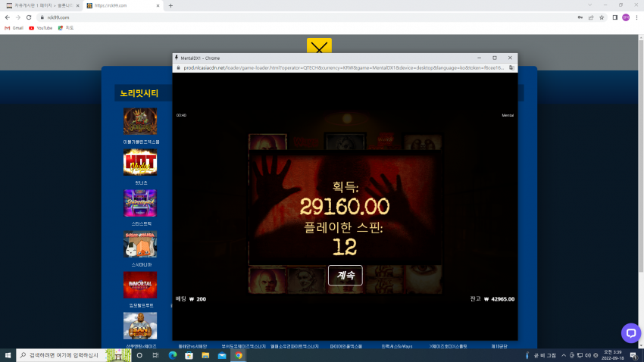Open Task View in taskbar
The height and width of the screenshot is (362, 644).
coord(155,355)
